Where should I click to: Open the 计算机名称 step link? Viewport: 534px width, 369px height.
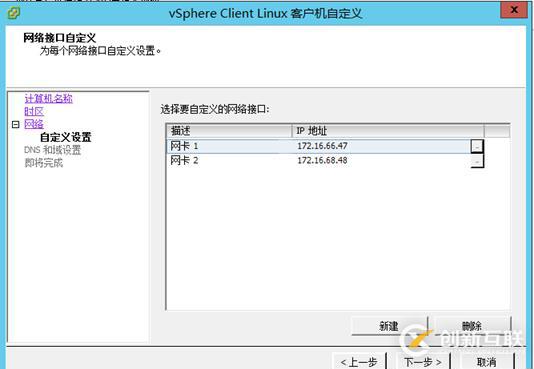[48, 99]
